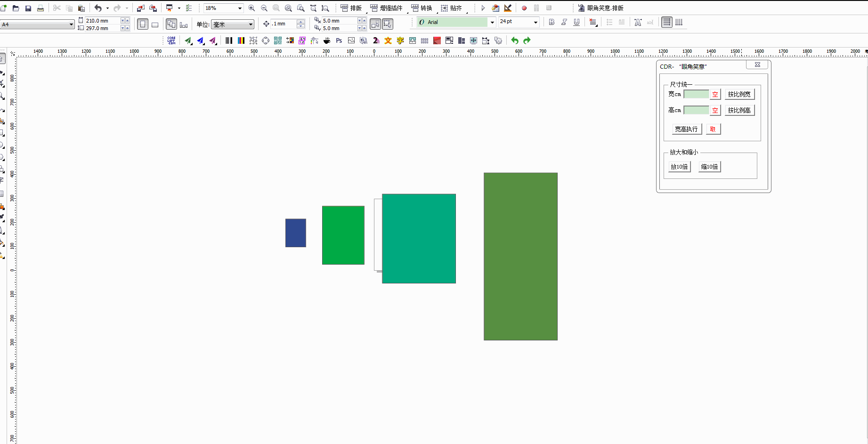Click the 按比例高 button

tap(739, 110)
